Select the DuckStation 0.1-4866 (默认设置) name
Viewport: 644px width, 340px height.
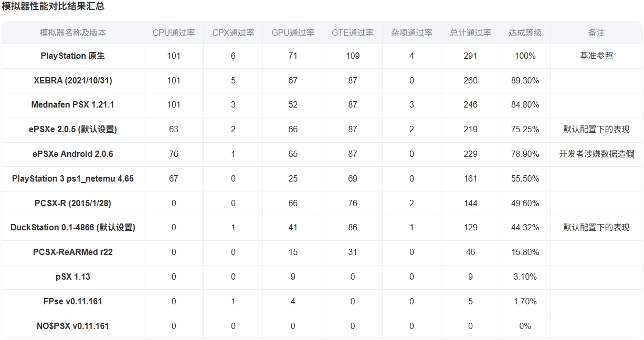[x=73, y=227]
